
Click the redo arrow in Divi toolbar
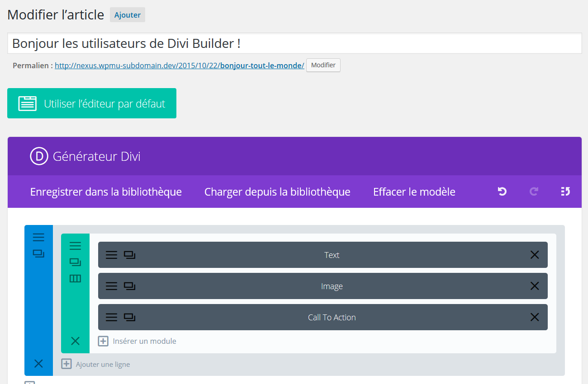(x=534, y=192)
